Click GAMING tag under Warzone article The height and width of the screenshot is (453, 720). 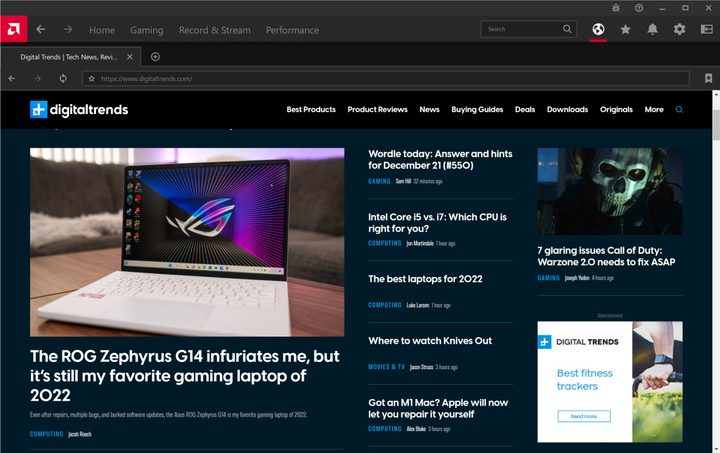coord(548,278)
